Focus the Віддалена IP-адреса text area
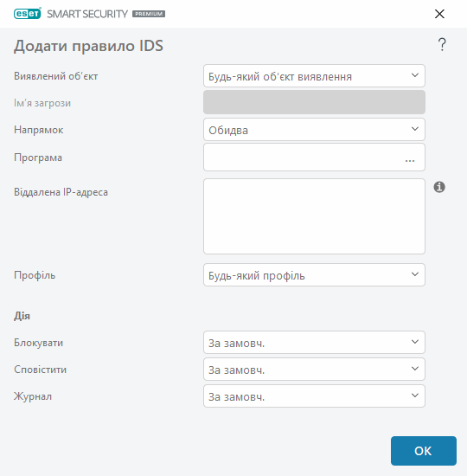 314,216
